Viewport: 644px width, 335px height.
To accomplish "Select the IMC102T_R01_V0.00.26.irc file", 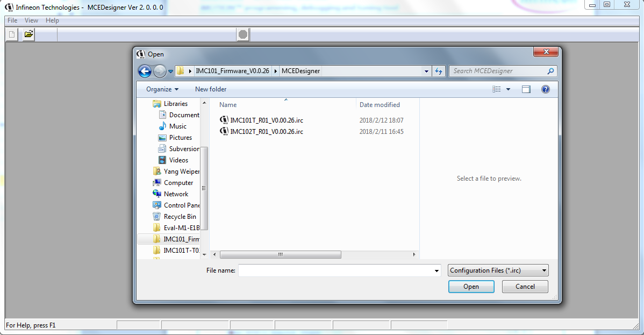I will pyautogui.click(x=266, y=132).
